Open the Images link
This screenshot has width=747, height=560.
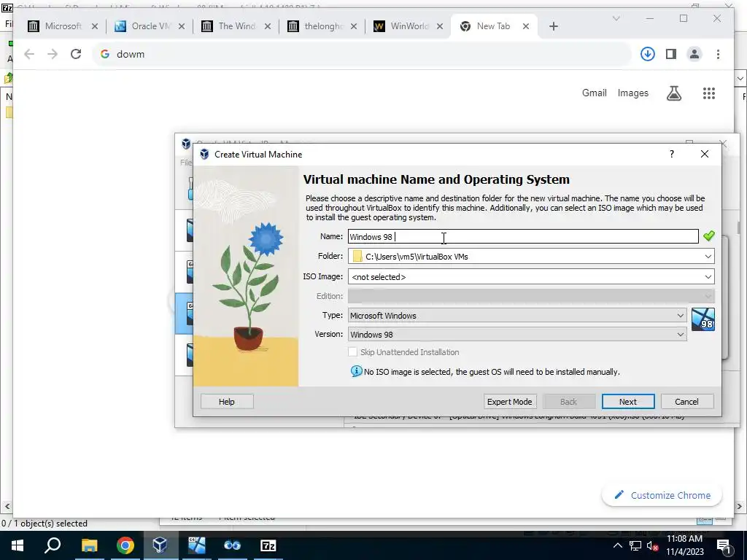tap(632, 93)
